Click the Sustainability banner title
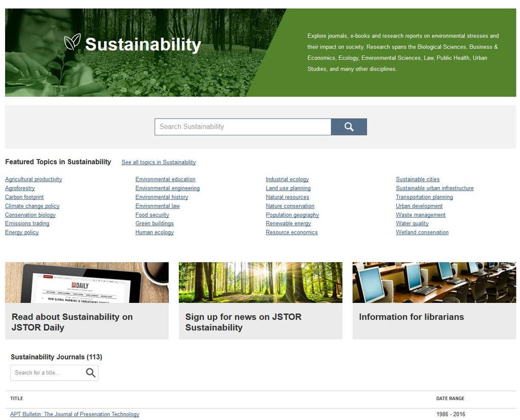This screenshot has height=420, width=520. click(x=143, y=45)
